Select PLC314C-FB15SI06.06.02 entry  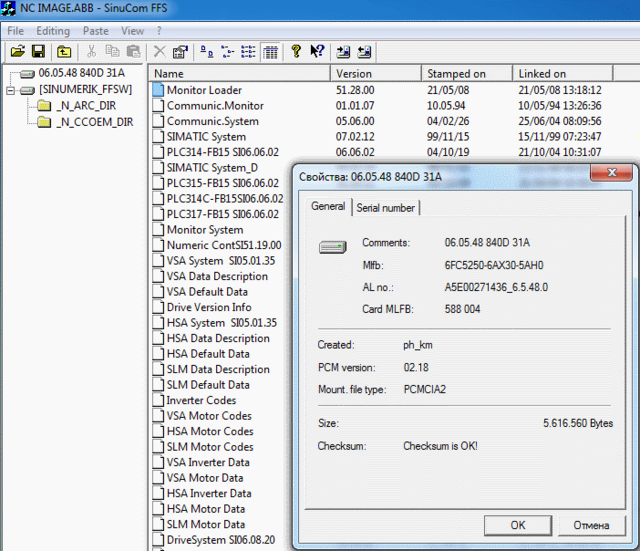(225, 199)
